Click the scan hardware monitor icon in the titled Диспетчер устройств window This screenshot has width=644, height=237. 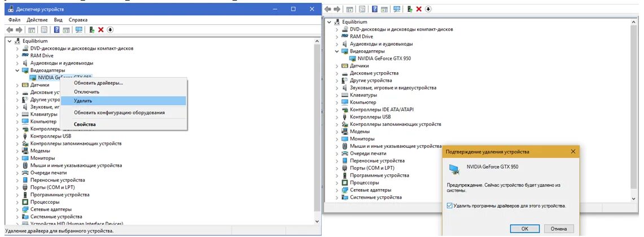pyautogui.click(x=79, y=30)
